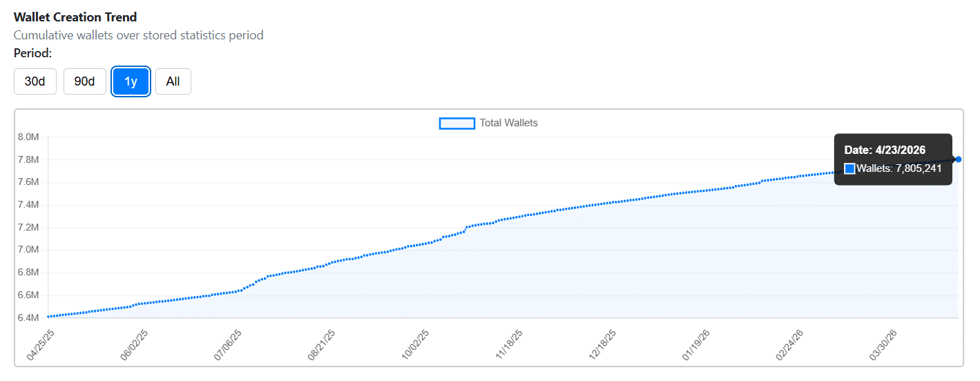Click the highlighted 4/23/2026 data point

[958, 159]
